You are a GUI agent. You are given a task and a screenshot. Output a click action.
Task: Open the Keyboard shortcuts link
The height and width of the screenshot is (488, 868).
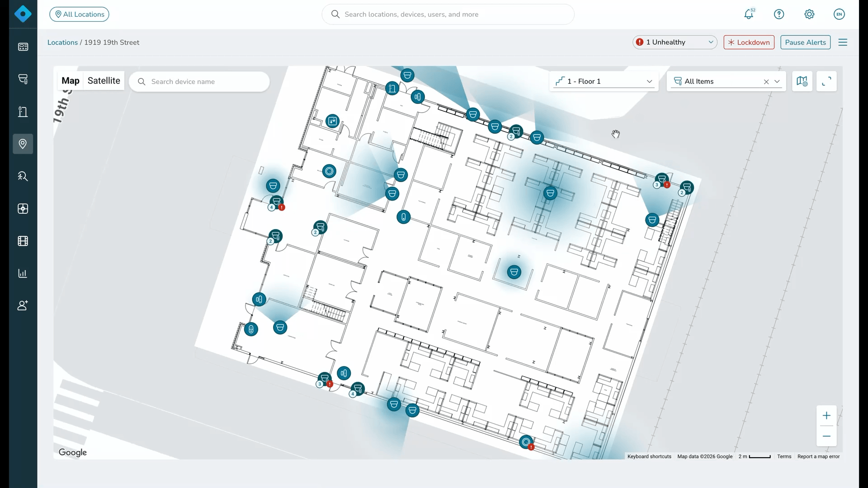[649, 456]
